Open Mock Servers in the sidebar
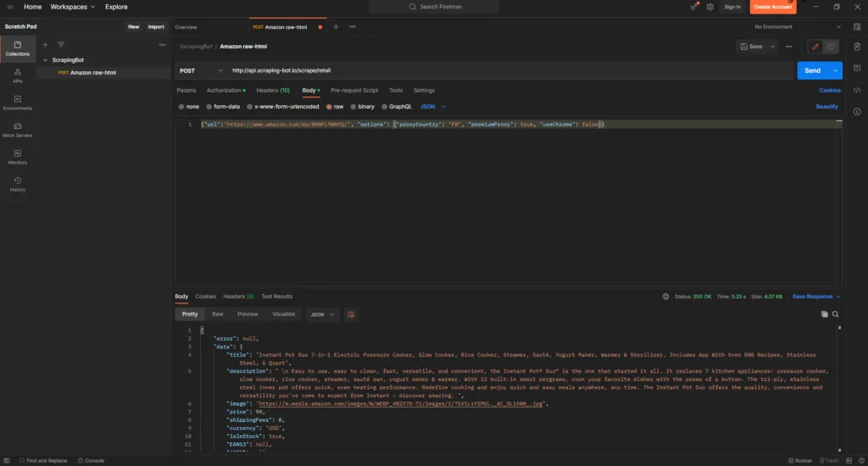Screen dimensions: 868x466 [x=17, y=130]
